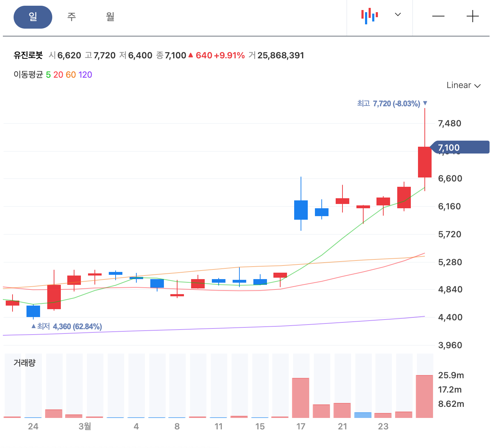The height and width of the screenshot is (448, 496).
Task: Click the 6,600 price axis label
Action: tap(450, 179)
